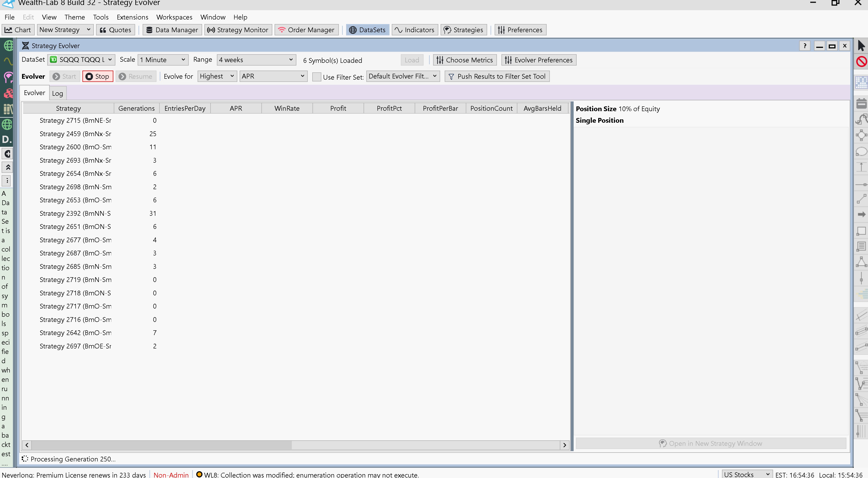Image resolution: width=868 pixels, height=478 pixels.
Task: Enable the Use Filter Set checkbox
Action: click(x=316, y=77)
